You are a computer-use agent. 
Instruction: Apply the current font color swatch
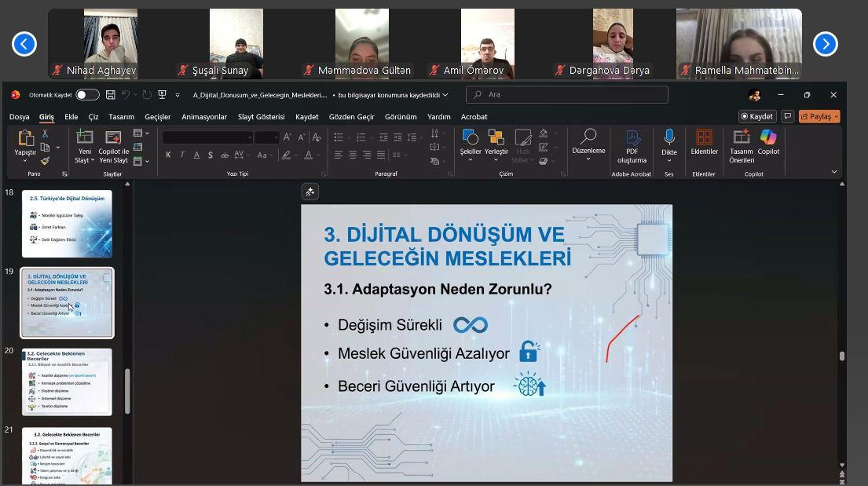[x=309, y=155]
